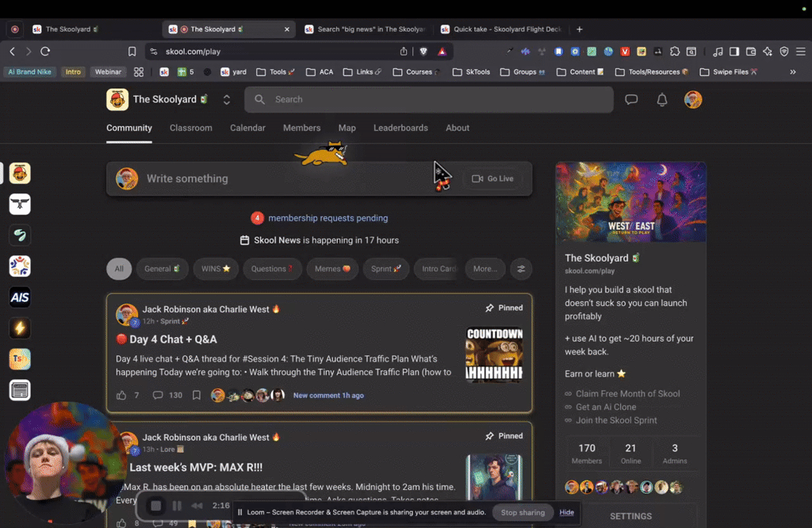The image size is (812, 528).
Task: Pause the Loom recording
Action: (x=177, y=506)
